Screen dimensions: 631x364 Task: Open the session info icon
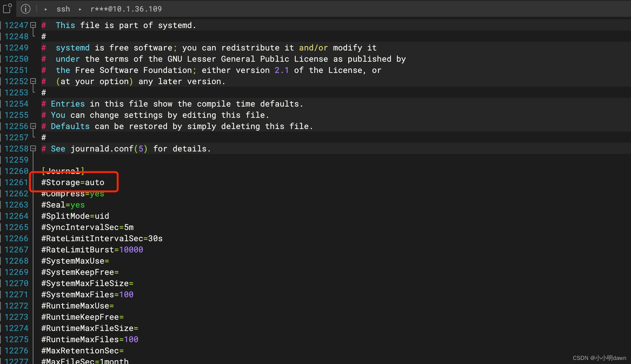click(26, 9)
